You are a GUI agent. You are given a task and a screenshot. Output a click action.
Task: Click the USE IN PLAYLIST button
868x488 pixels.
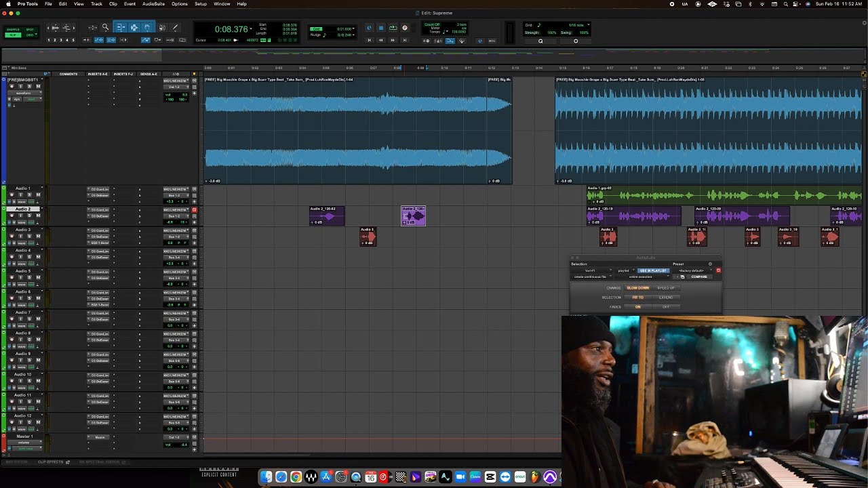pos(653,270)
